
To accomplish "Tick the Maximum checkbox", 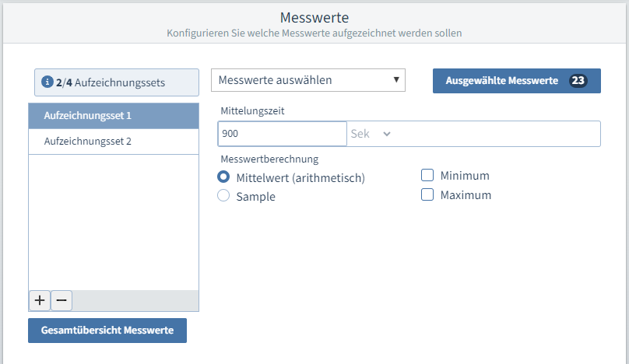I will tap(427, 194).
